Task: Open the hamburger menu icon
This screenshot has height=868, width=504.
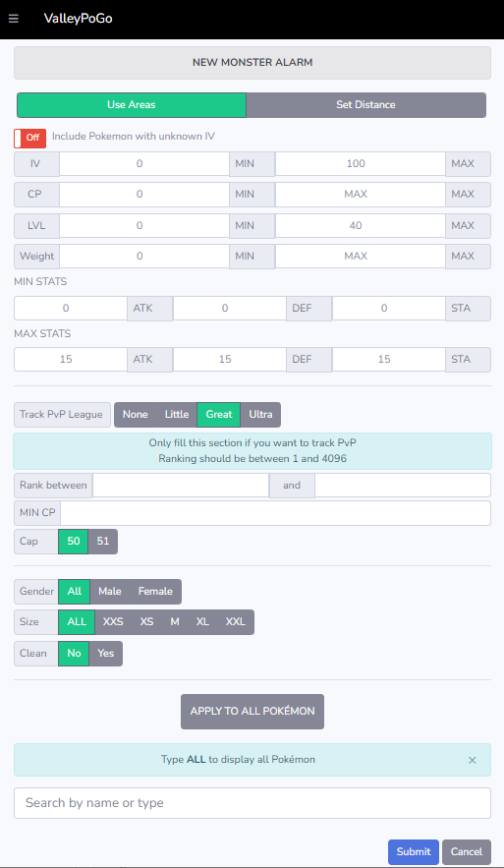Action: [14, 19]
